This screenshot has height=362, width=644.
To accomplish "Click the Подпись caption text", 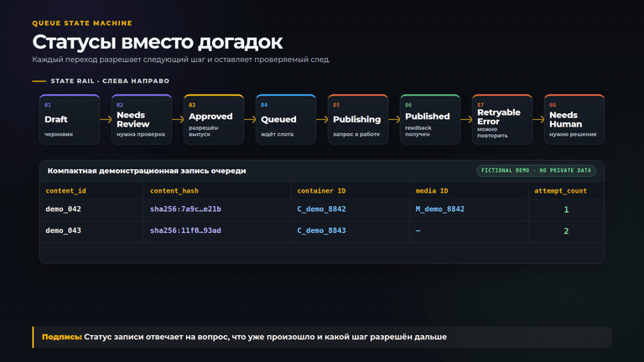I will tap(244, 337).
